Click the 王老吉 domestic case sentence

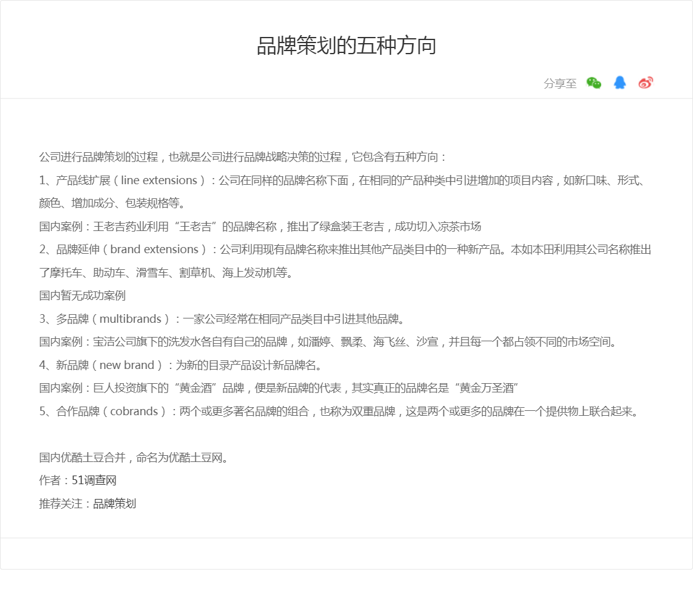(260, 227)
